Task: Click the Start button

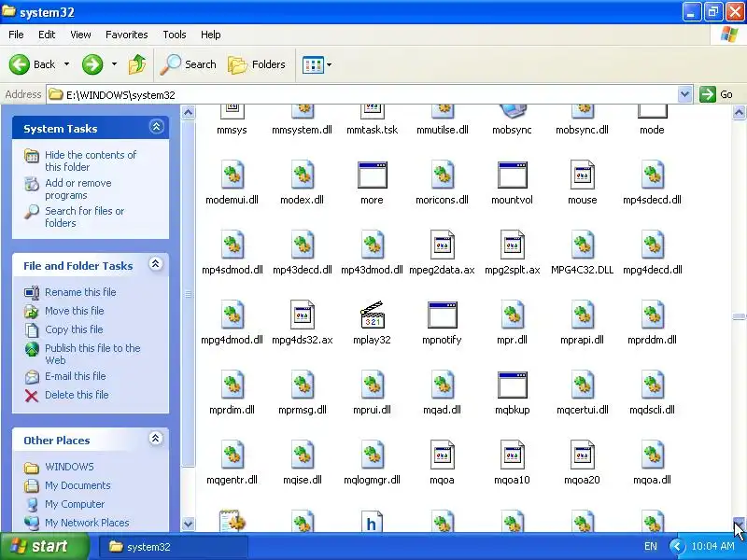Action: point(44,546)
